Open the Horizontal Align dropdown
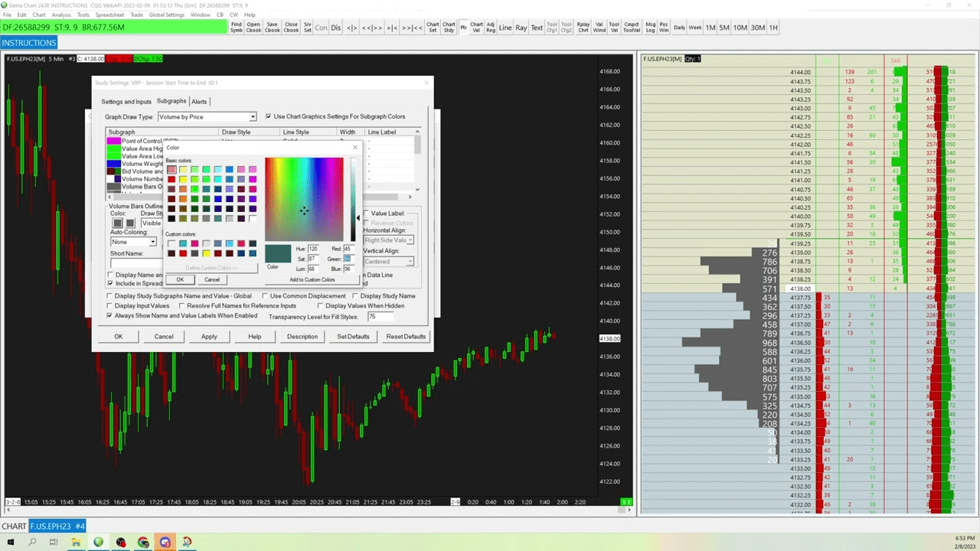This screenshot has height=551, width=980. [x=388, y=240]
